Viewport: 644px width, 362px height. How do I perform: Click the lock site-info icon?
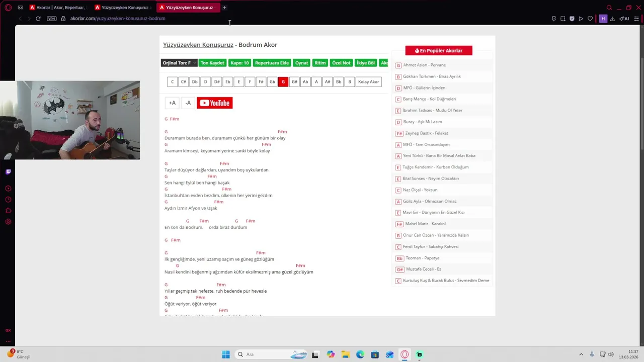[x=63, y=19]
